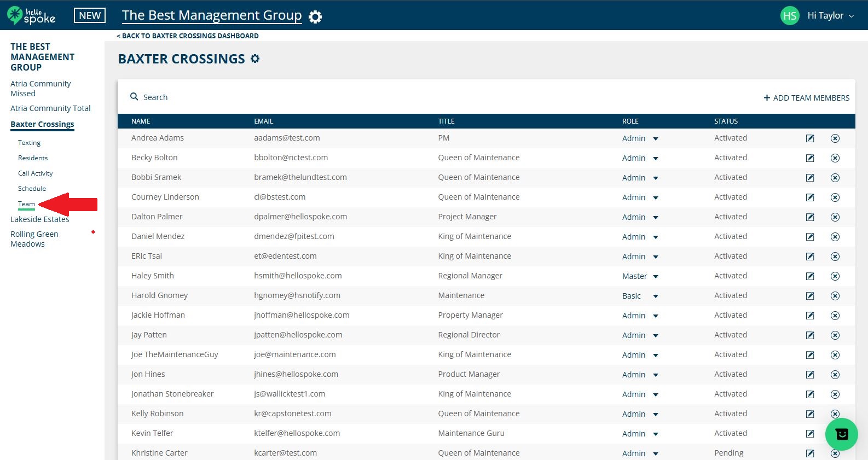Open role dropdown for Kelly Robinson
The height and width of the screenshot is (460, 868).
point(640,414)
